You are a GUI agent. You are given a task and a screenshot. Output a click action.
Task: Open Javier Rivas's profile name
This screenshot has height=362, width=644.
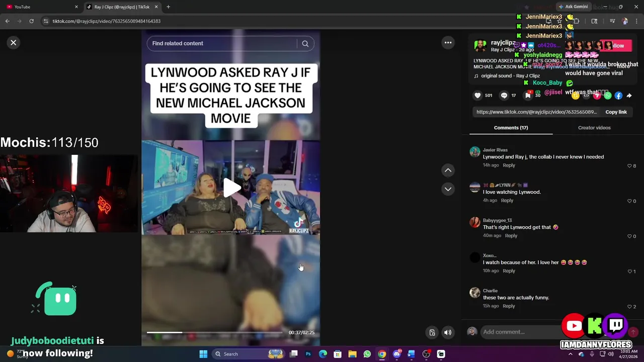tap(495, 150)
